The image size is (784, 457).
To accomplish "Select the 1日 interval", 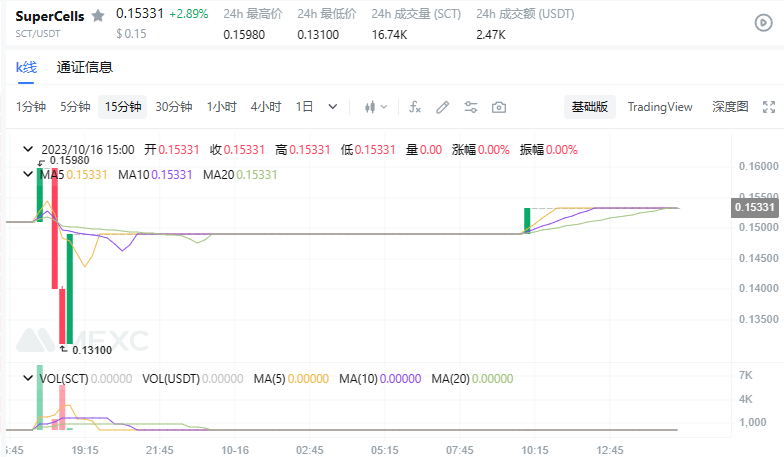I will pos(304,107).
